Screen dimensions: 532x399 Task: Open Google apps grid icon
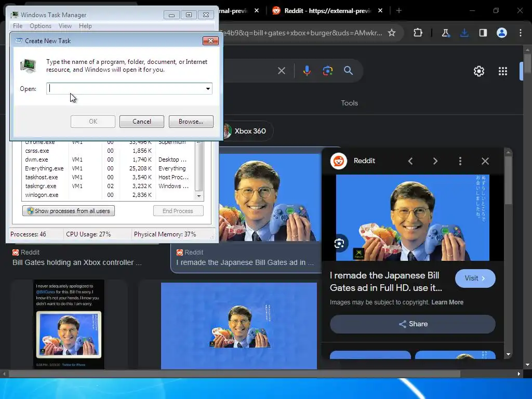click(503, 71)
